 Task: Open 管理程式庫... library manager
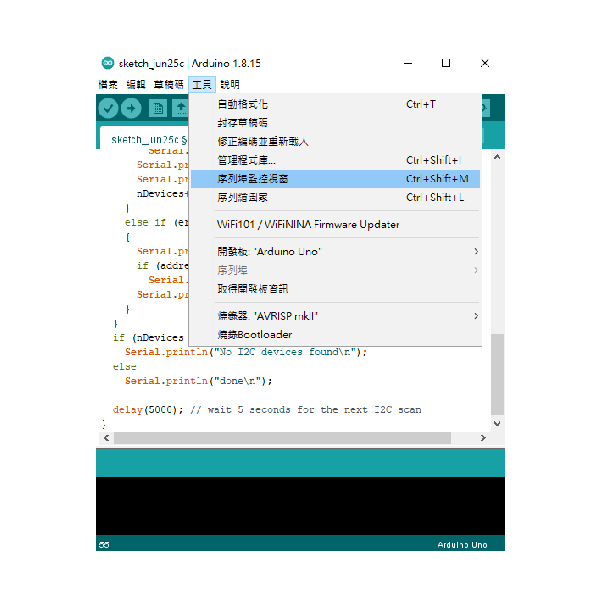[246, 160]
